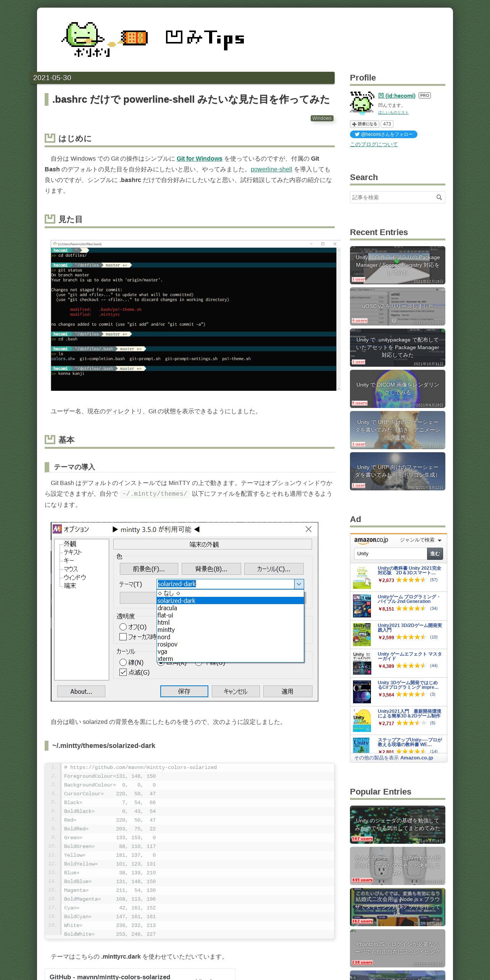Click the 507 users bookmark badge
This screenshot has width=490, height=980.
click(x=362, y=839)
